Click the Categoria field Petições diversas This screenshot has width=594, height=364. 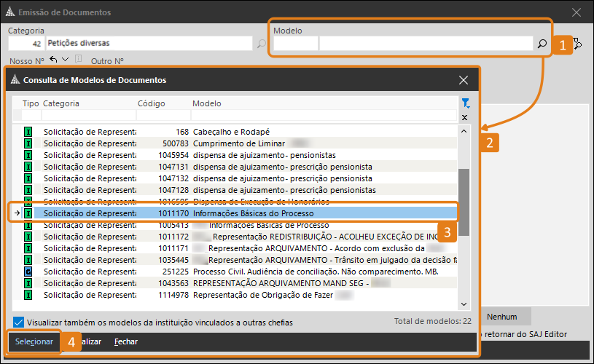coord(149,44)
